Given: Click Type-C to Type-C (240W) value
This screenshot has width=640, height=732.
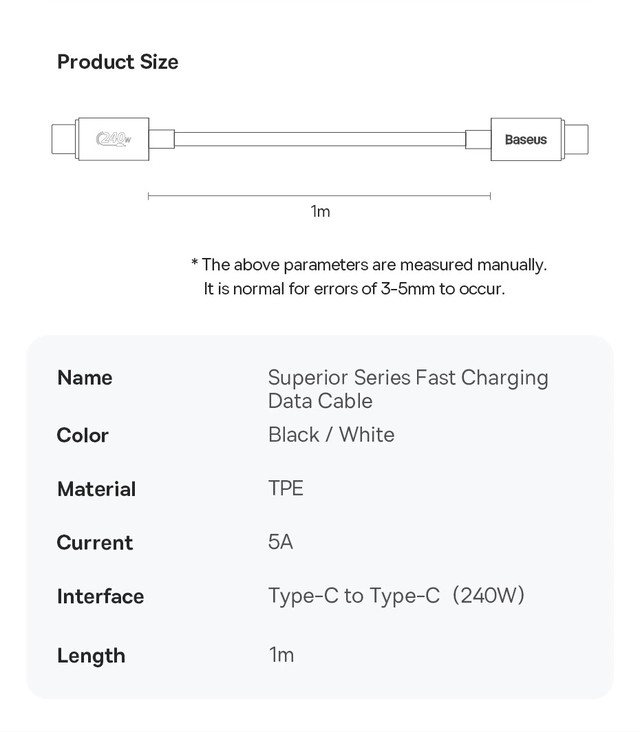Looking at the screenshot, I should 396,596.
